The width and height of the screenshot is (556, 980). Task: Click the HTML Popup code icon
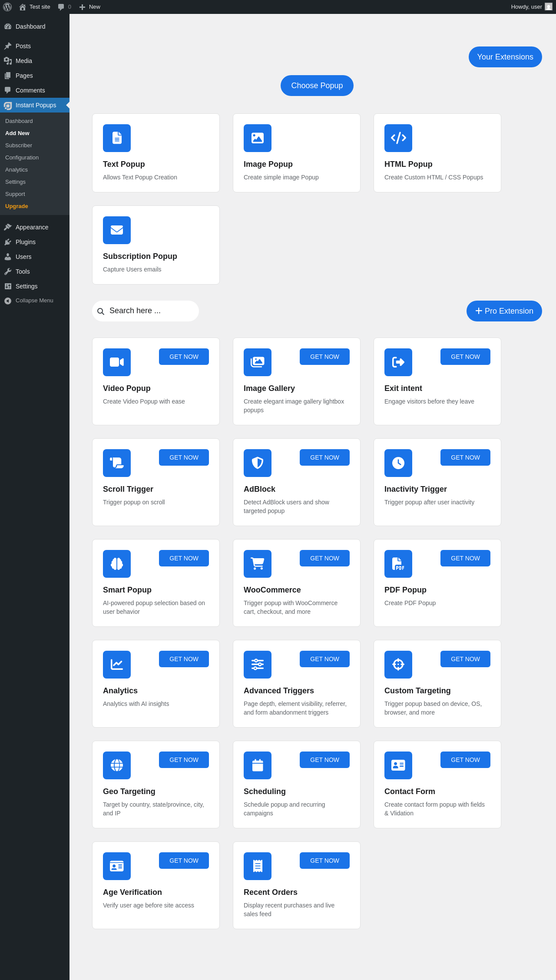coord(398,138)
